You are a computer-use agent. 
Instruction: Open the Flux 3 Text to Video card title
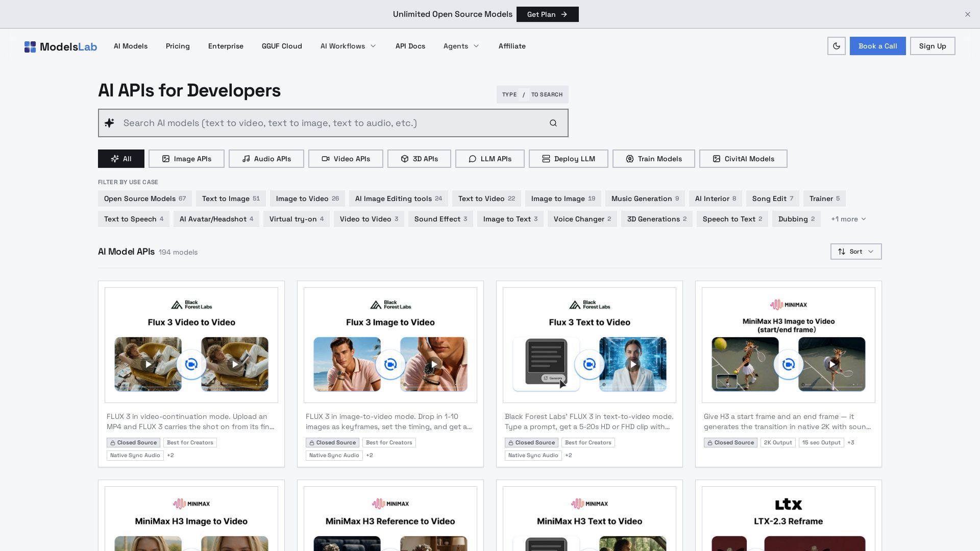590,322
